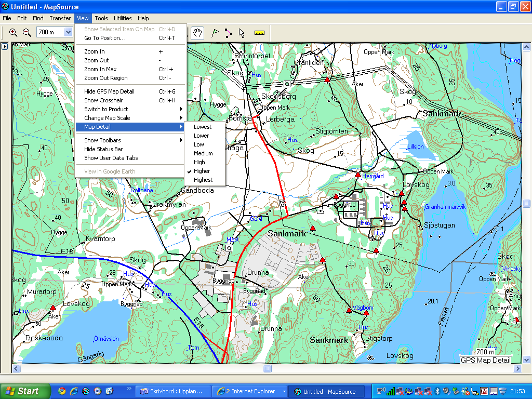
Task: Open the Tools menu
Action: tap(101, 18)
